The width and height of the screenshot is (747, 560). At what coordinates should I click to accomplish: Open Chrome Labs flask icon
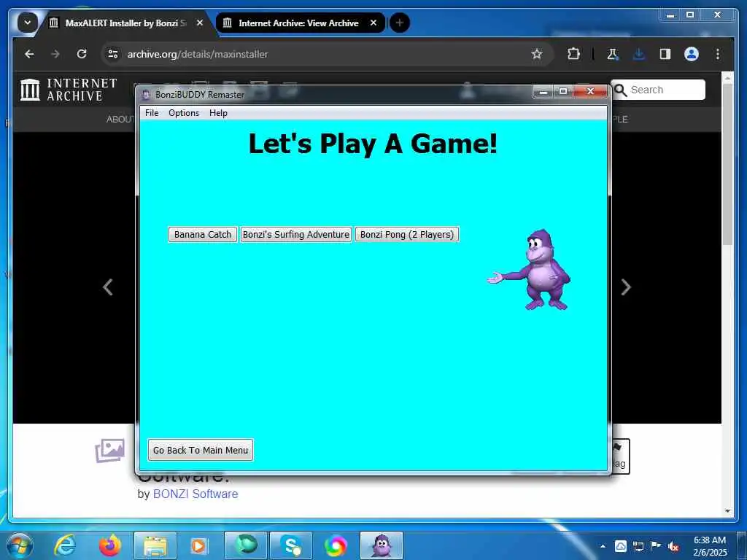pyautogui.click(x=613, y=54)
